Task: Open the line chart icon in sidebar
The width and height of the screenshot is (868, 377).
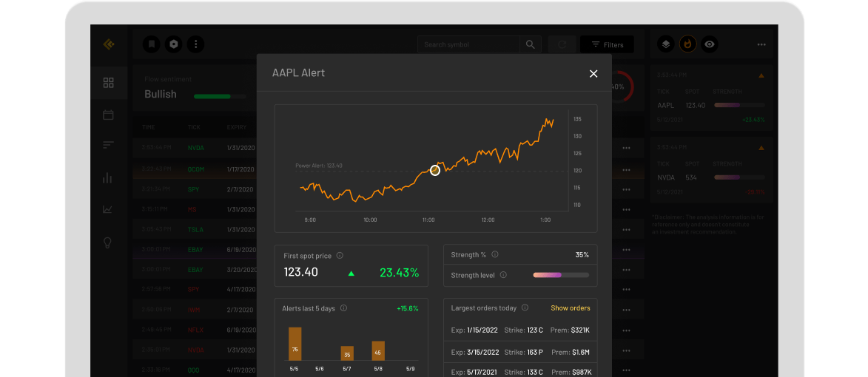Action: [107, 209]
